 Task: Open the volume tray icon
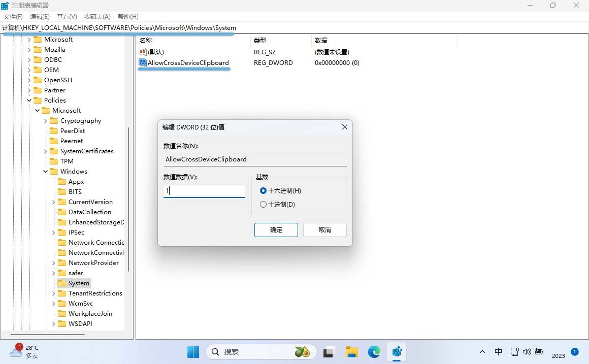tap(527, 352)
